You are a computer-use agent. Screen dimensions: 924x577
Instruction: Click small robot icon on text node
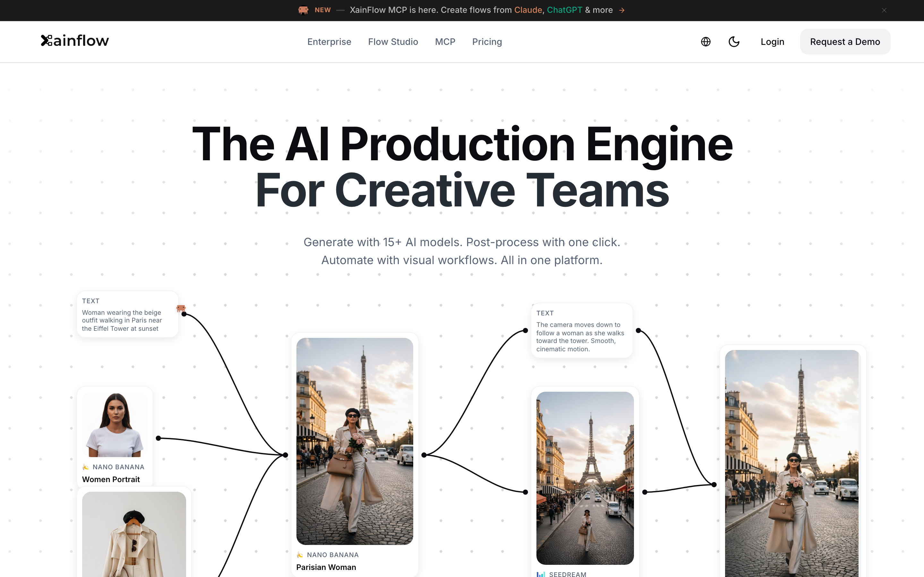point(181,308)
